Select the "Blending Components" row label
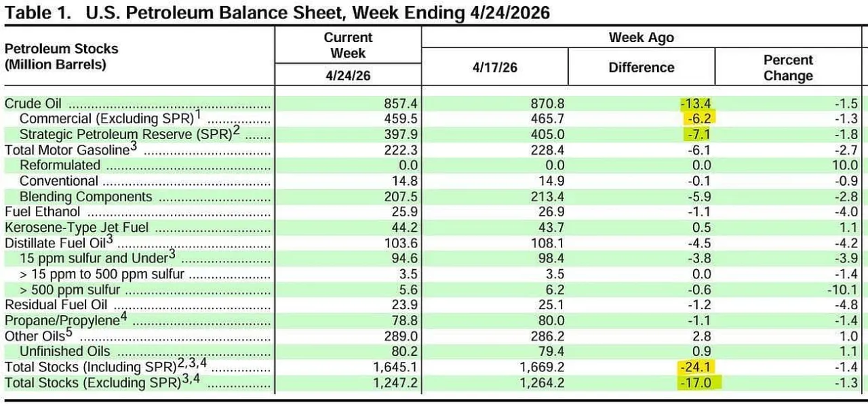 pos(85,197)
